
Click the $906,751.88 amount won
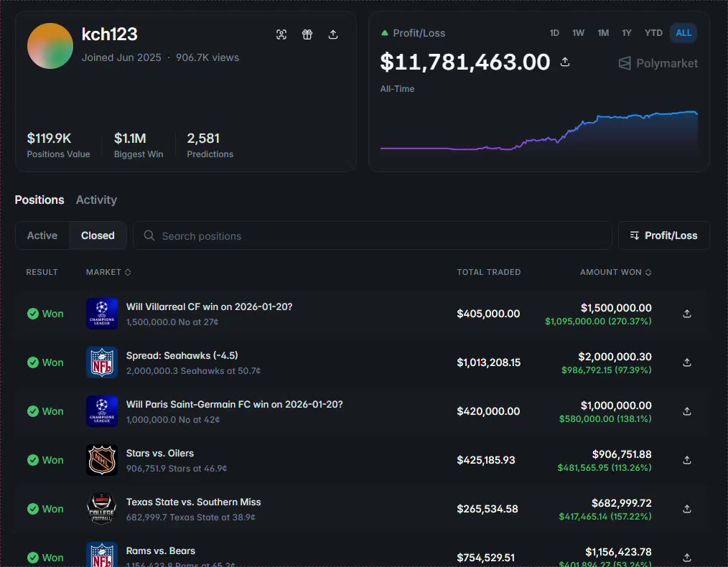coord(622,454)
